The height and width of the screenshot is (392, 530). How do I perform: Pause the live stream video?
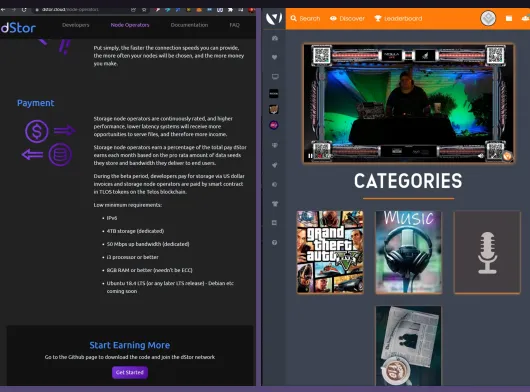[x=310, y=156]
